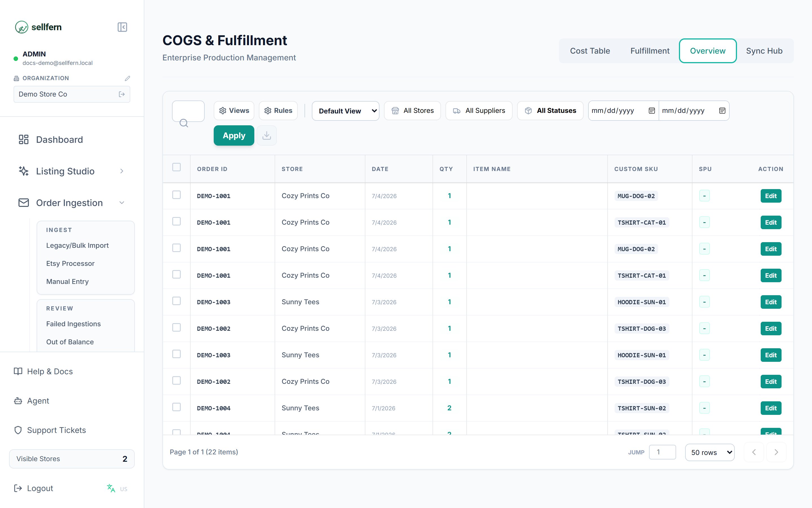Image resolution: width=812 pixels, height=508 pixels.
Task: Click the Visible Stores counter
Action: click(72, 459)
